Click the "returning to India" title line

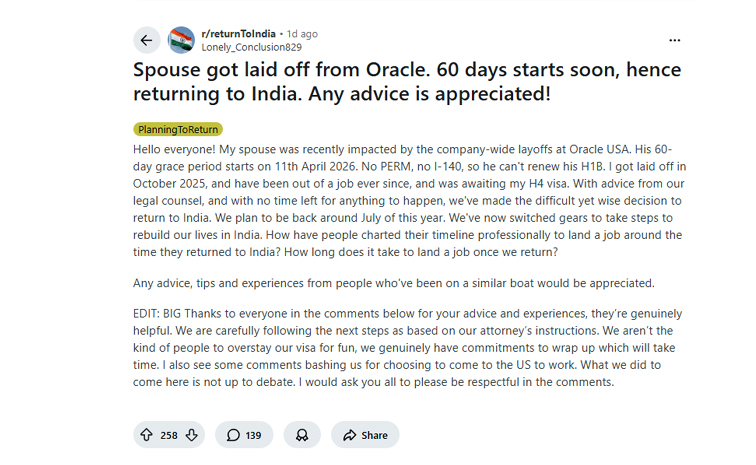click(x=342, y=94)
